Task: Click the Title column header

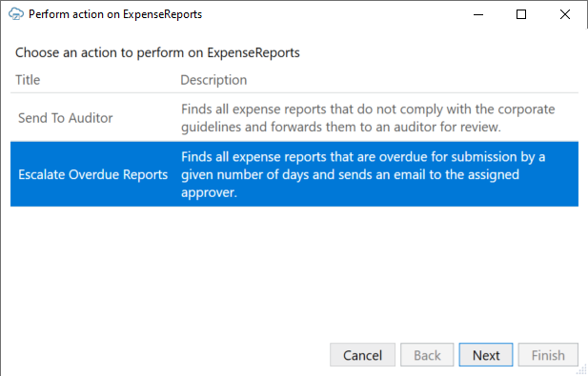Action: [x=28, y=80]
